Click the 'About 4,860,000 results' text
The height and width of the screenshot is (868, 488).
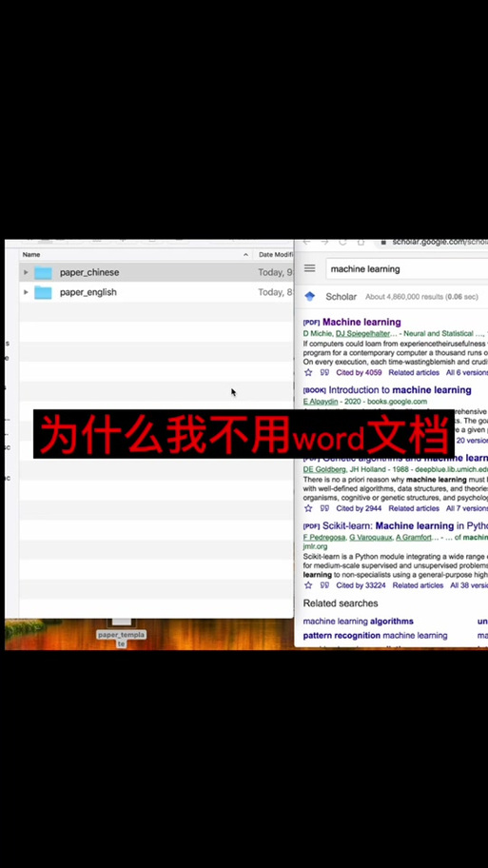421,297
